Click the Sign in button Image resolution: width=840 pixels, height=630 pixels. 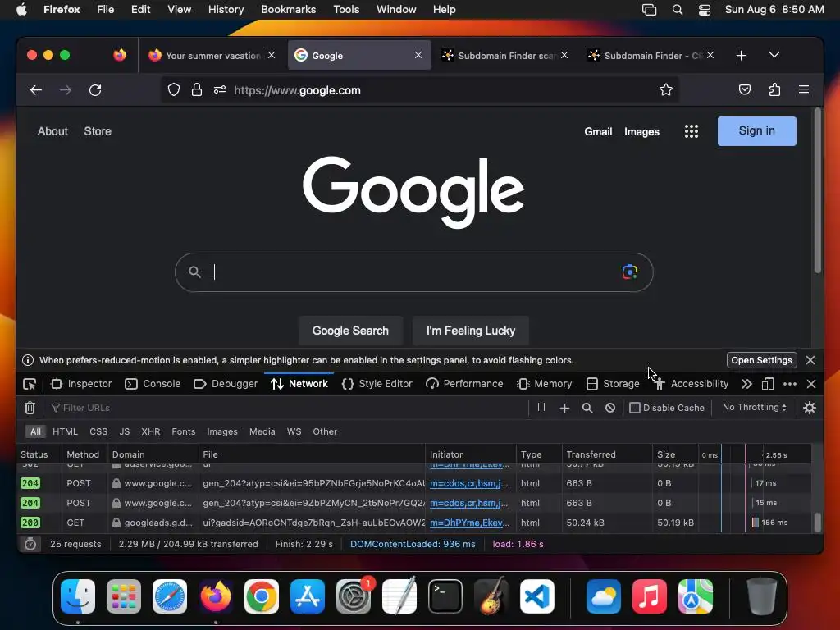tap(756, 131)
